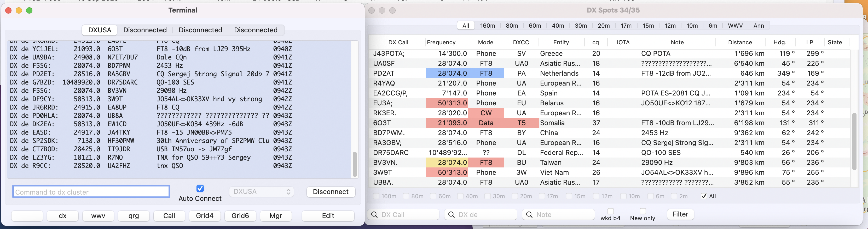The height and width of the screenshot is (229, 868).
Task: Open the Ann tab in DX Spots
Action: [759, 26]
